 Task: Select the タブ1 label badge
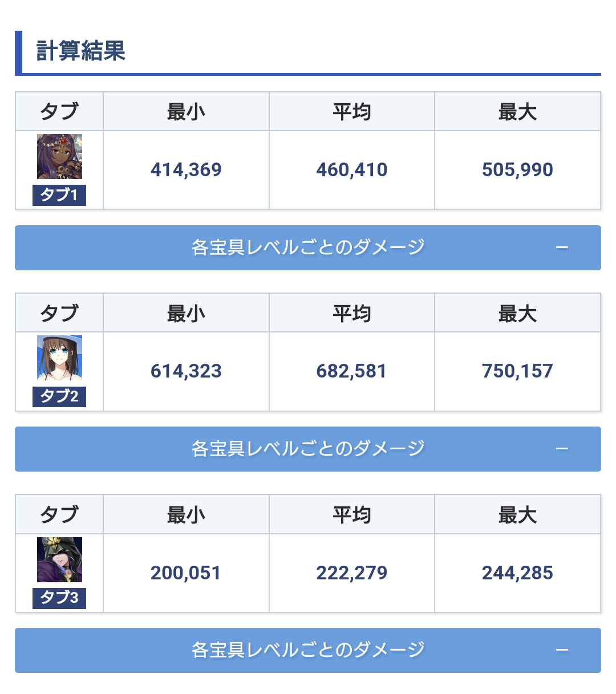59,195
